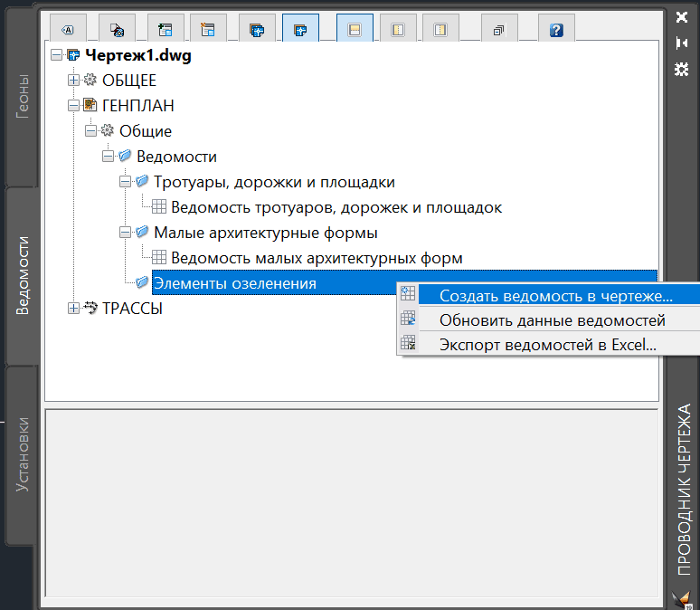The image size is (700, 610).
Task: Click the blue help question mark icon
Action: click(556, 30)
